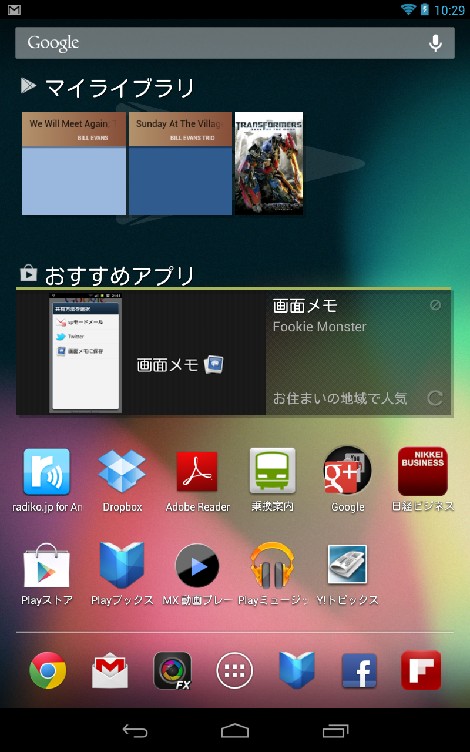The height and width of the screenshot is (752, 470).
Task: Dismiss the recommended app suggestion
Action: [435, 305]
